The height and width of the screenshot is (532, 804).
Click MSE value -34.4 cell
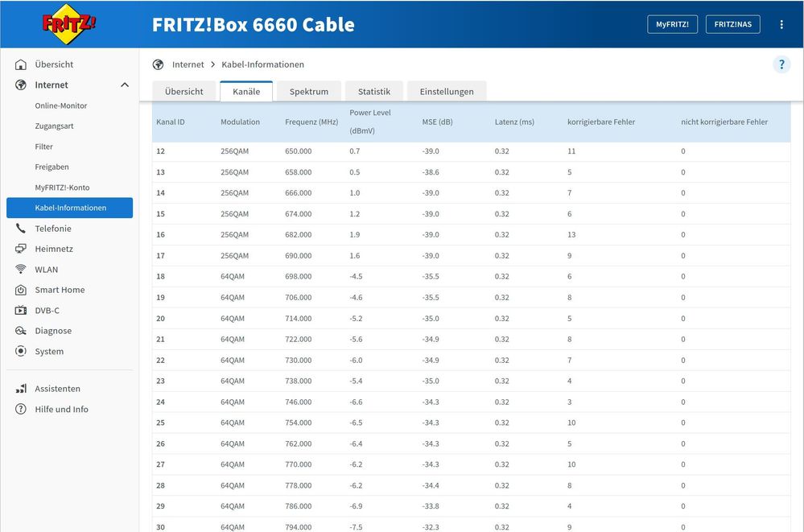(431, 485)
